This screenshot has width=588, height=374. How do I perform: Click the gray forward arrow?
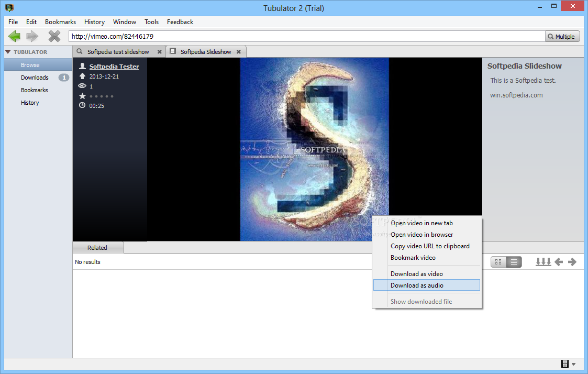tap(32, 36)
